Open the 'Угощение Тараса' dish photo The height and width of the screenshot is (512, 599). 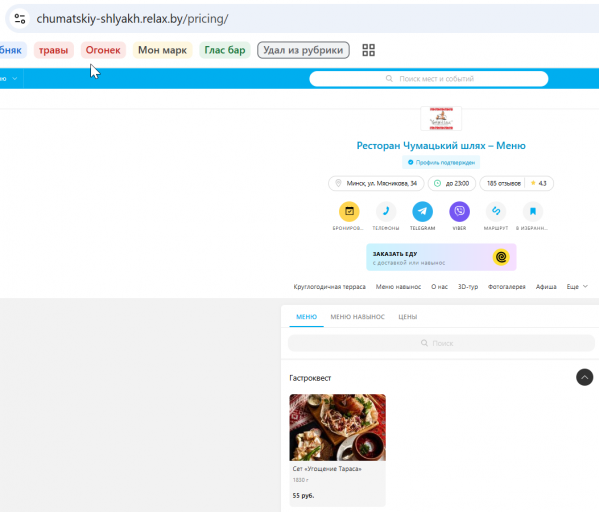(338, 427)
